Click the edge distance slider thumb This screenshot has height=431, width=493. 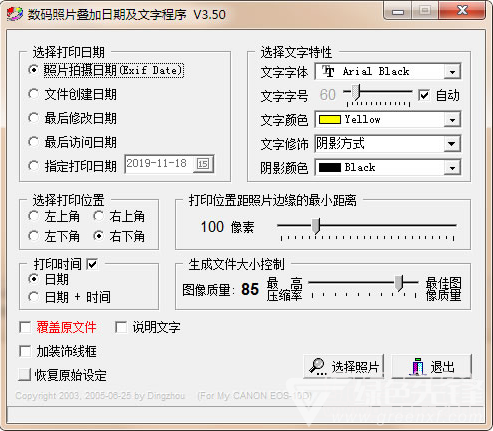click(x=316, y=226)
